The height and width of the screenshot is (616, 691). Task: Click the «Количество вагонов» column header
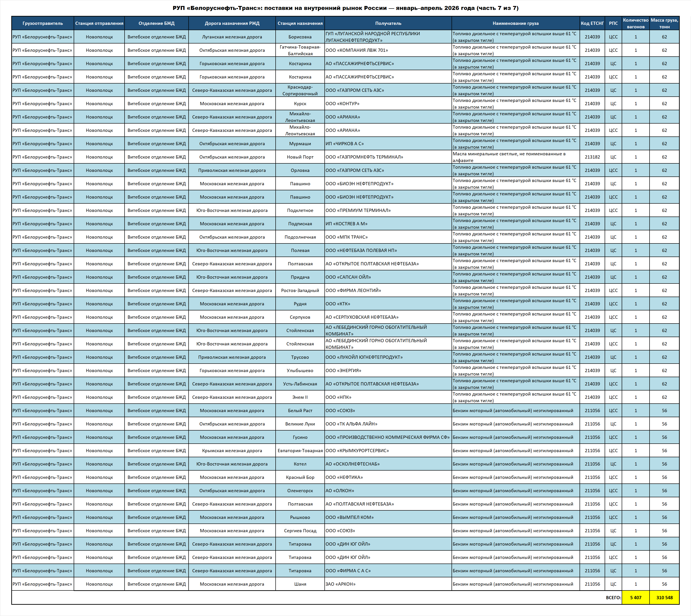pos(636,23)
